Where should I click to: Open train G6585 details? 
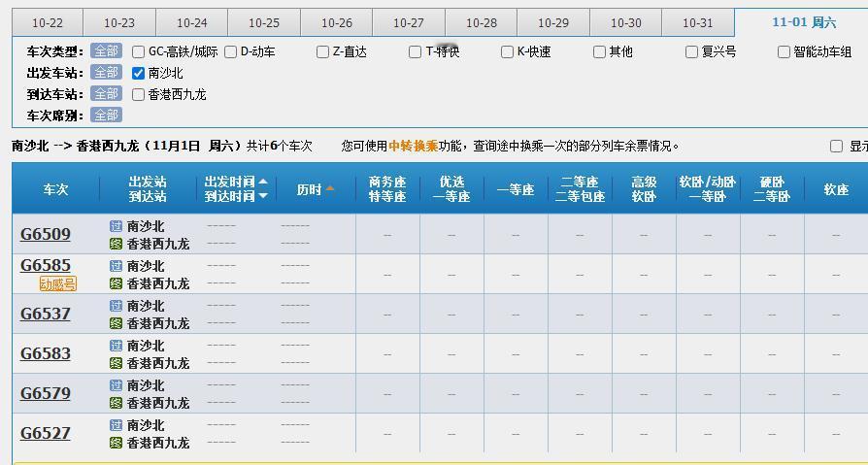tap(46, 266)
